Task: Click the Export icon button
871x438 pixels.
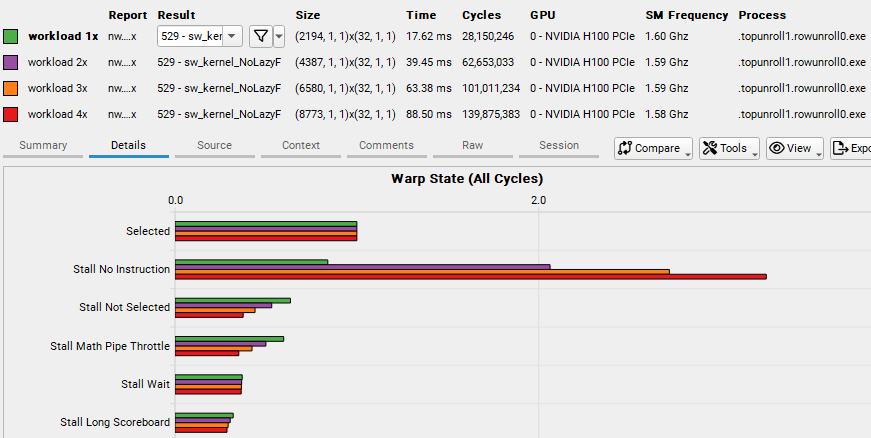Action: pyautogui.click(x=850, y=148)
